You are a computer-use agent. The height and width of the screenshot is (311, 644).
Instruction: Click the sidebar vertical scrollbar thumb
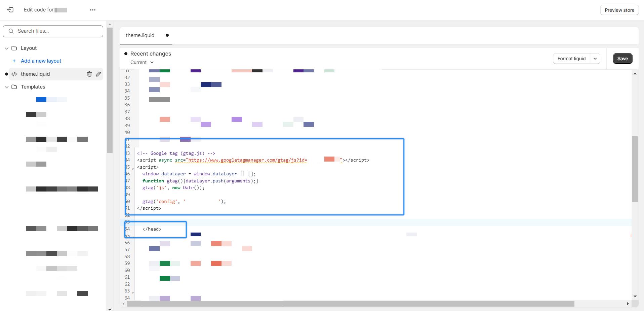[110, 90]
